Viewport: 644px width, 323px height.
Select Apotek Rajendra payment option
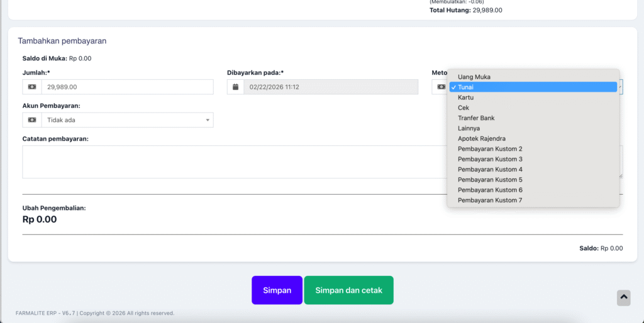(x=482, y=138)
